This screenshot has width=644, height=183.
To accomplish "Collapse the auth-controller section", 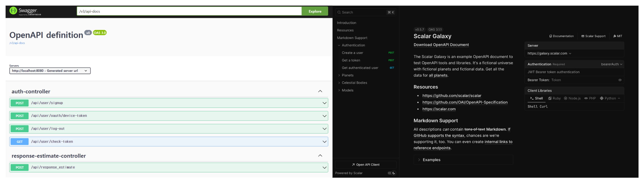I will (320, 91).
